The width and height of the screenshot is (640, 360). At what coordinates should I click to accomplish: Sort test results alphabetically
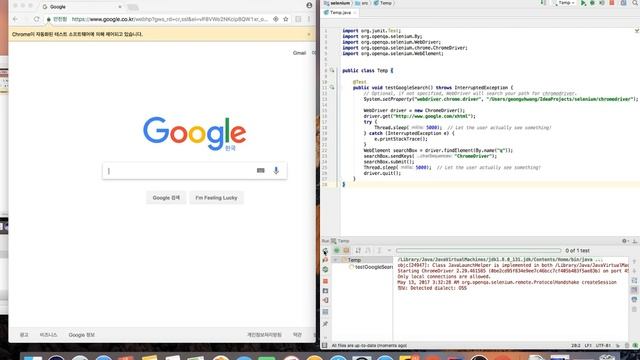[x=358, y=250]
